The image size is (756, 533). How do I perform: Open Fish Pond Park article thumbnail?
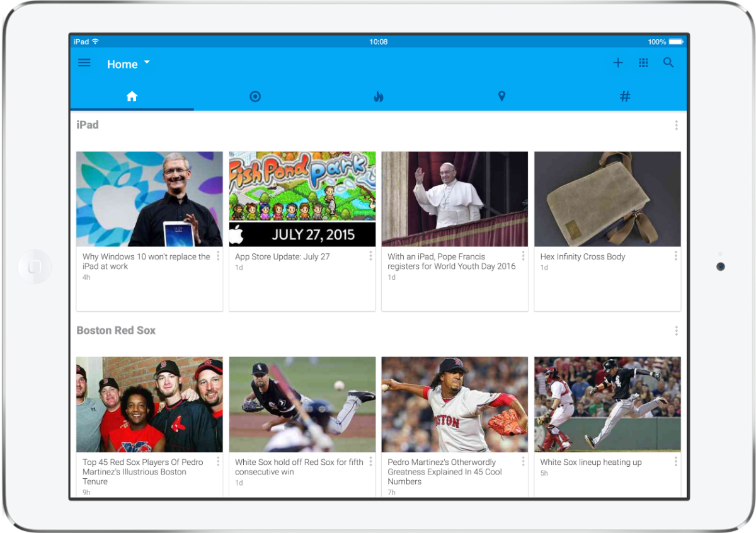(302, 199)
